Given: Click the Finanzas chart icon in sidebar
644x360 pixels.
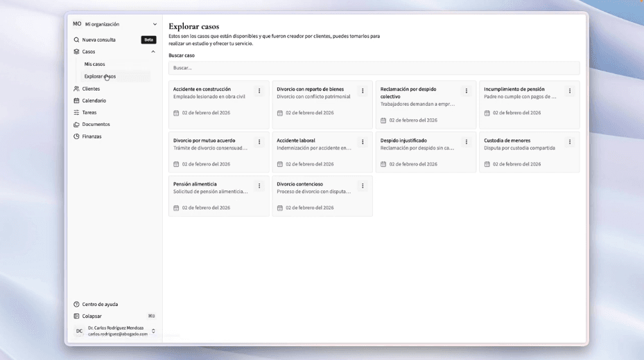Looking at the screenshot, I should [x=76, y=136].
